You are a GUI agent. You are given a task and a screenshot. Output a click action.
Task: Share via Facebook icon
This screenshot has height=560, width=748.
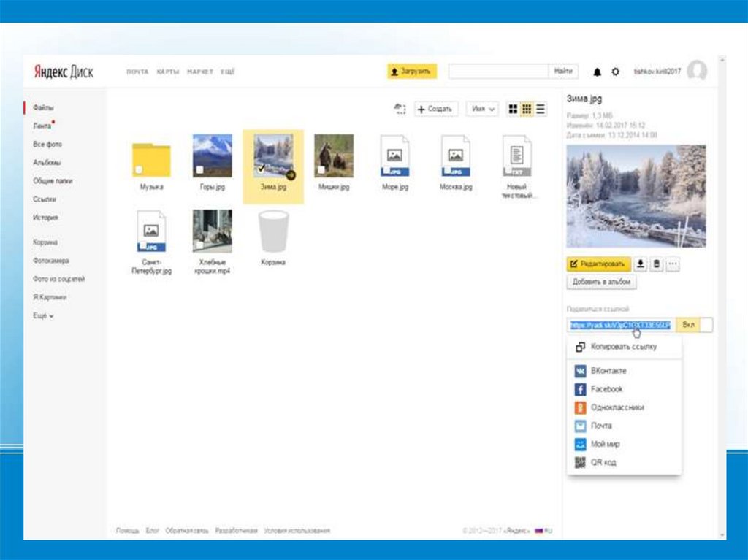tap(580, 389)
